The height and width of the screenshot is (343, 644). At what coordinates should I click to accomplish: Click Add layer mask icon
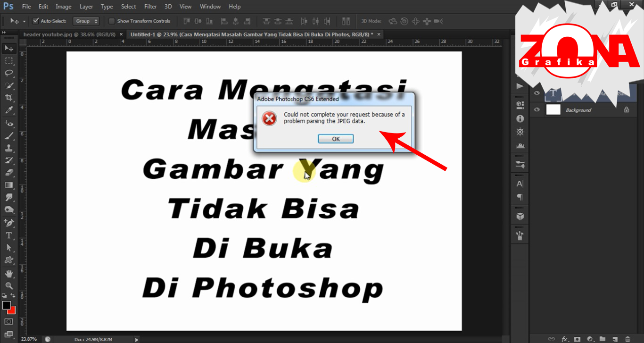pos(577,339)
